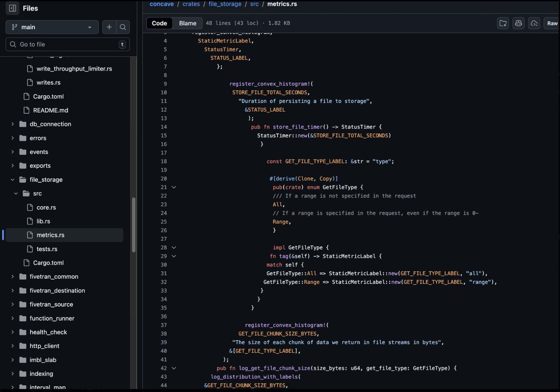Focus the Go to file input
Screen dimensions: 560x392
point(68,44)
